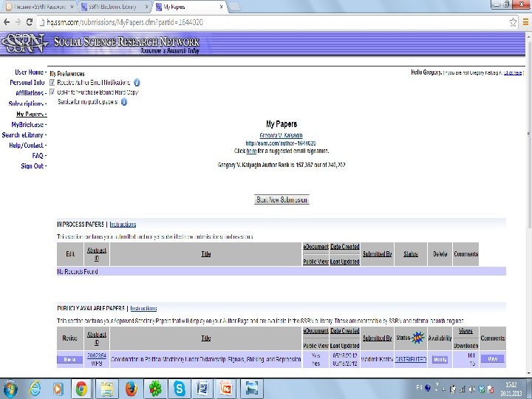
Task: Open abstract ID 2062354 link
Action: pos(97,355)
